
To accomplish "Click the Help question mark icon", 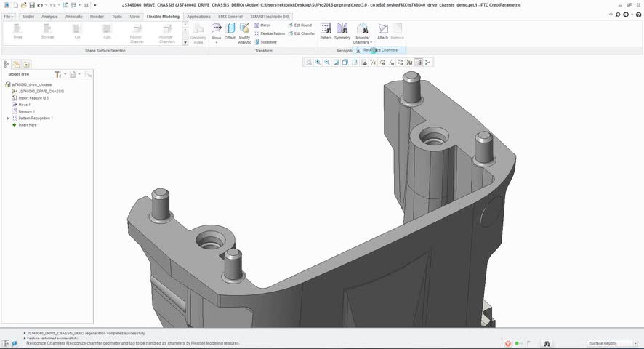I will pyautogui.click(x=639, y=15).
